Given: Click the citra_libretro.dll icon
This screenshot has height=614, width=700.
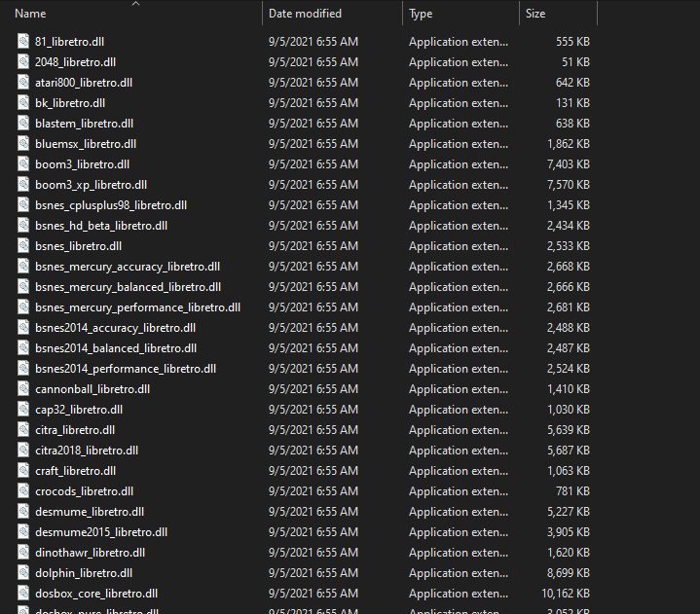Looking at the screenshot, I should (x=23, y=430).
